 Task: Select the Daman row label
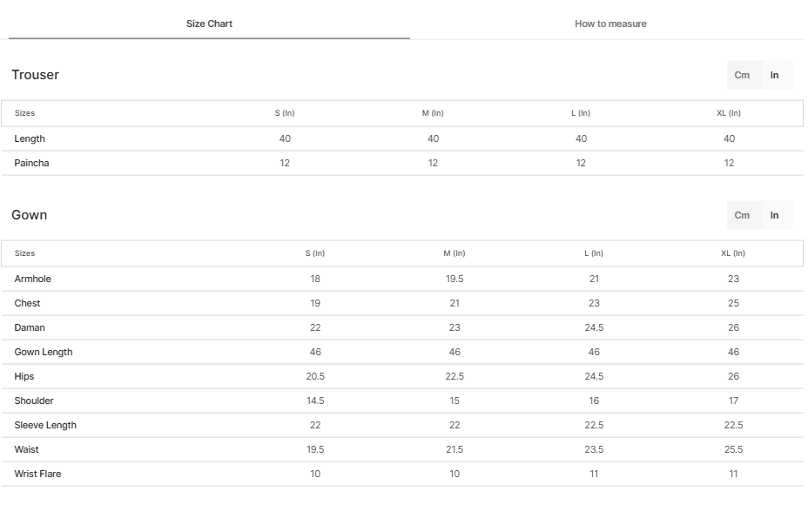[30, 327]
